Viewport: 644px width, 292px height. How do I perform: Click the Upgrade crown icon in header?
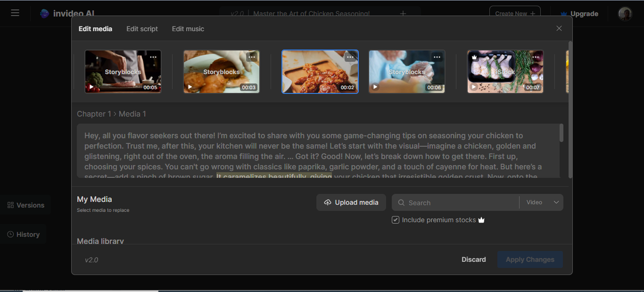[563, 14]
